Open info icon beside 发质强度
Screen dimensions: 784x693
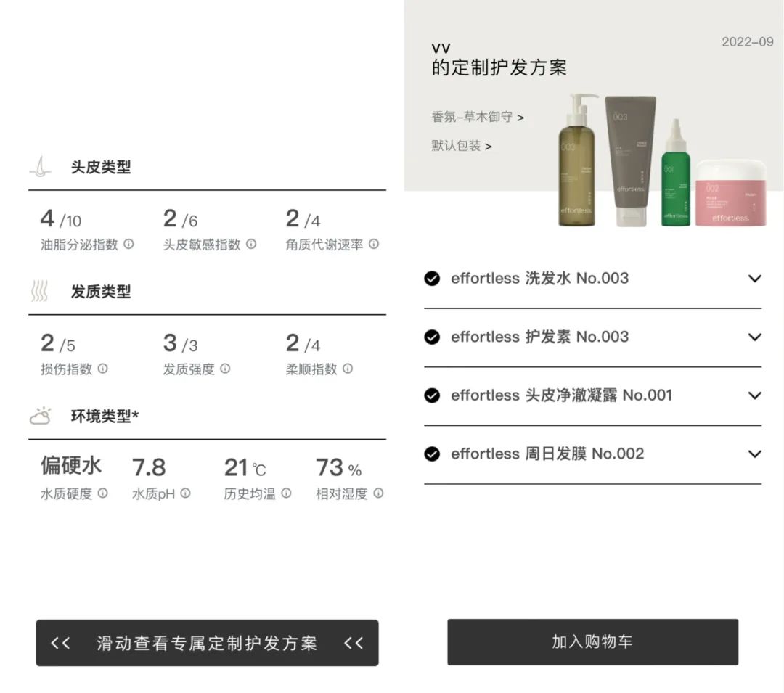[225, 368]
